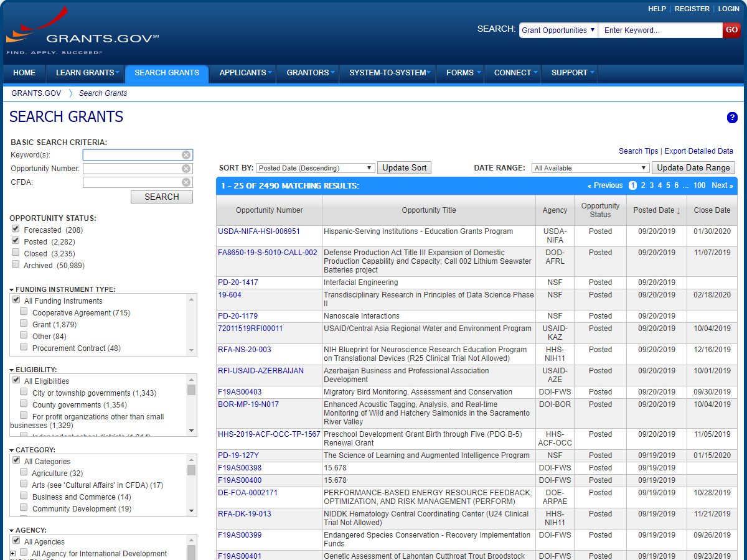
Task: Clear the CFDA field via its X icon
Action: click(186, 182)
